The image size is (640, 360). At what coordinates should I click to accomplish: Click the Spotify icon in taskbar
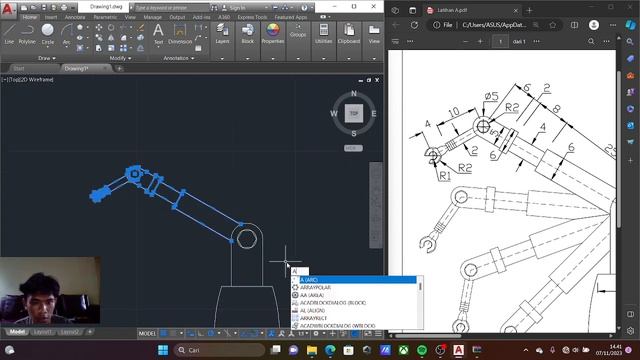click(422, 350)
